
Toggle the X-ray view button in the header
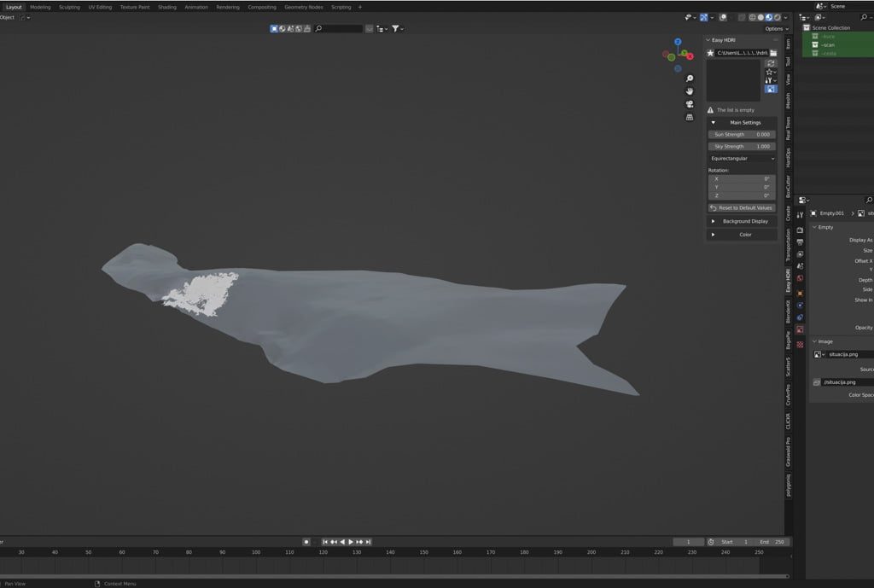[741, 17]
